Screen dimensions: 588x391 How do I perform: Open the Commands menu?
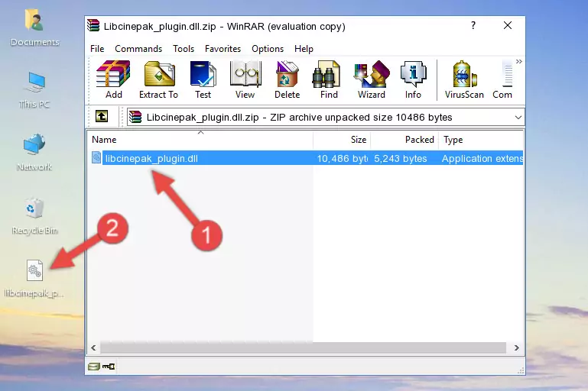(x=138, y=49)
